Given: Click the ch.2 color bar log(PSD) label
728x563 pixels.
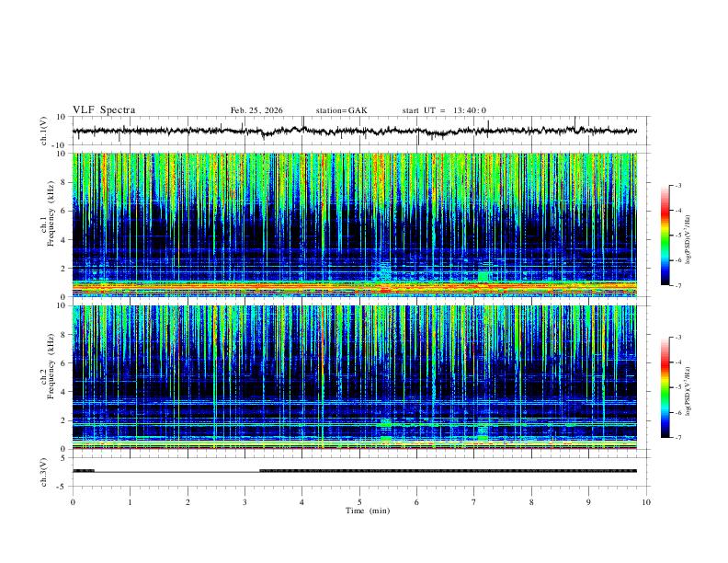Looking at the screenshot, I should click(688, 392).
